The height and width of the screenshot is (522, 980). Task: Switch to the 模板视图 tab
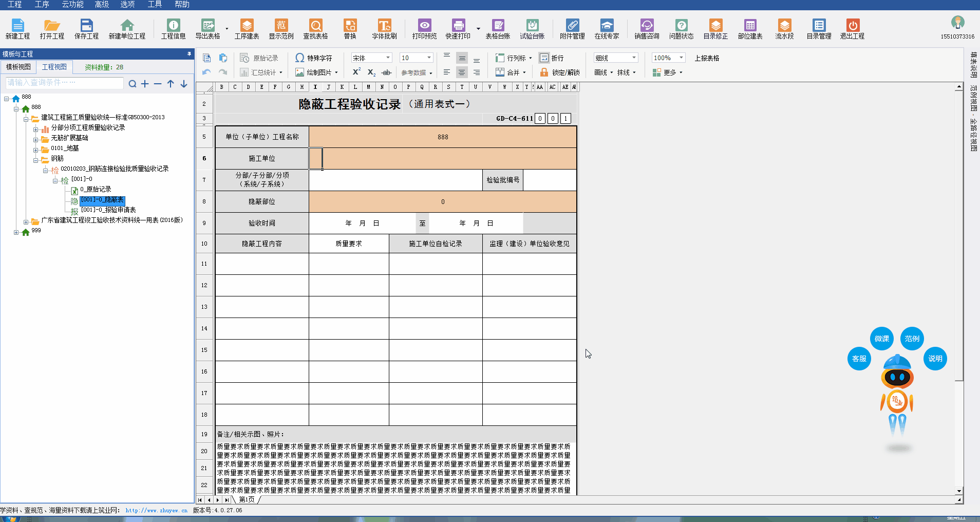[x=18, y=67]
